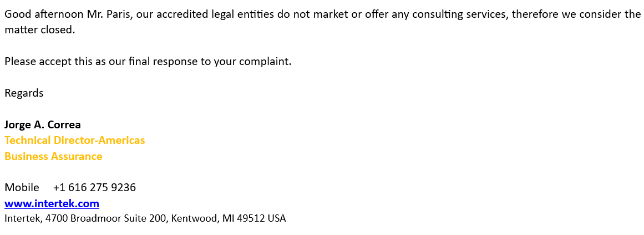Click the Business Assurance line
The height and width of the screenshot is (235, 644).
coord(53,156)
